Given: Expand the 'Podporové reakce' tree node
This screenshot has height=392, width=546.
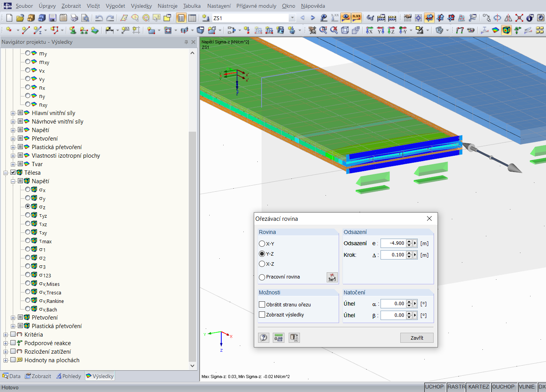Looking at the screenshot, I should (5, 343).
